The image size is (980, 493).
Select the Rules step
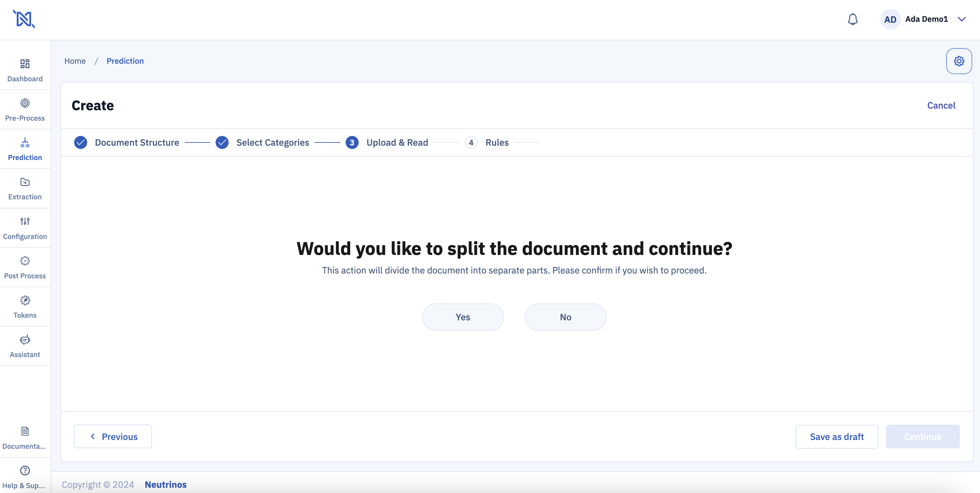coord(497,142)
